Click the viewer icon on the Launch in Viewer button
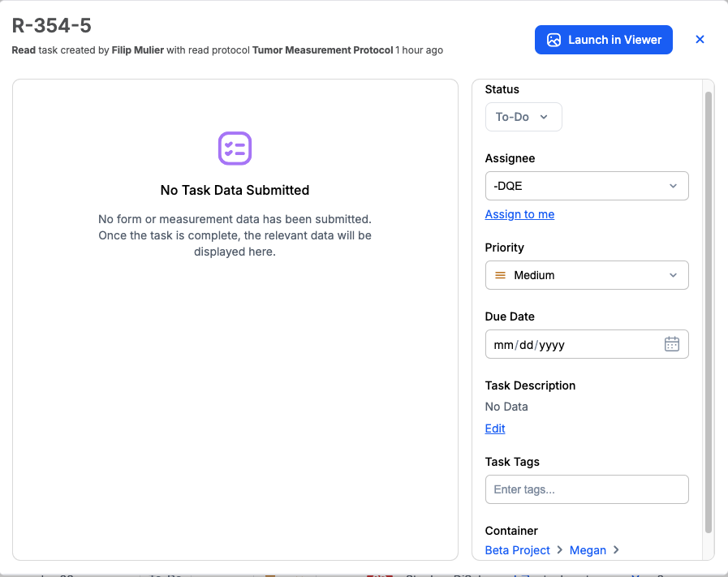This screenshot has width=728, height=577. click(x=554, y=39)
